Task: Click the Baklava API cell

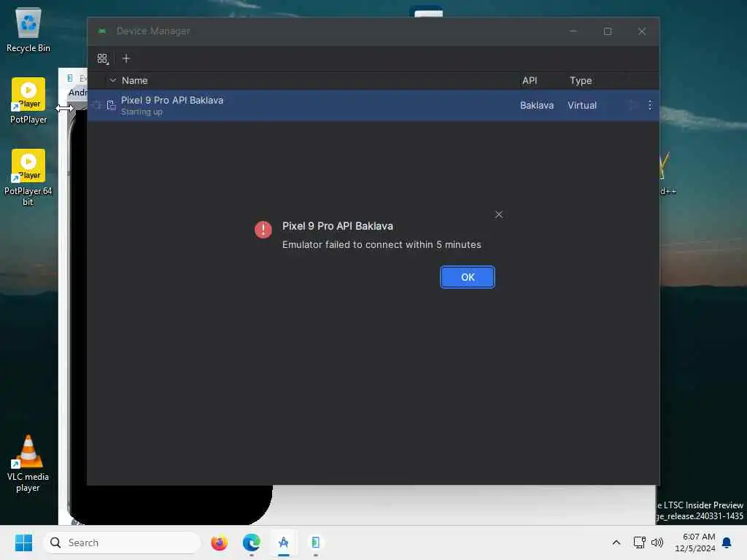Action: pos(536,105)
